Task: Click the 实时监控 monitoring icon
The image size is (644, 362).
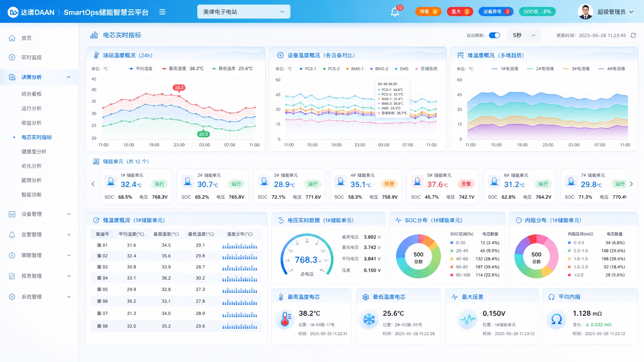Action: (12, 57)
